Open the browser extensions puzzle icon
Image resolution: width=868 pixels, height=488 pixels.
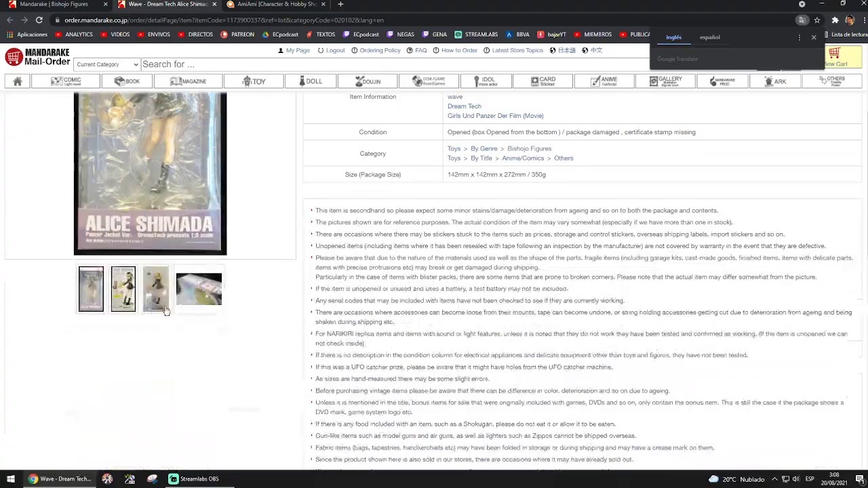tap(835, 20)
